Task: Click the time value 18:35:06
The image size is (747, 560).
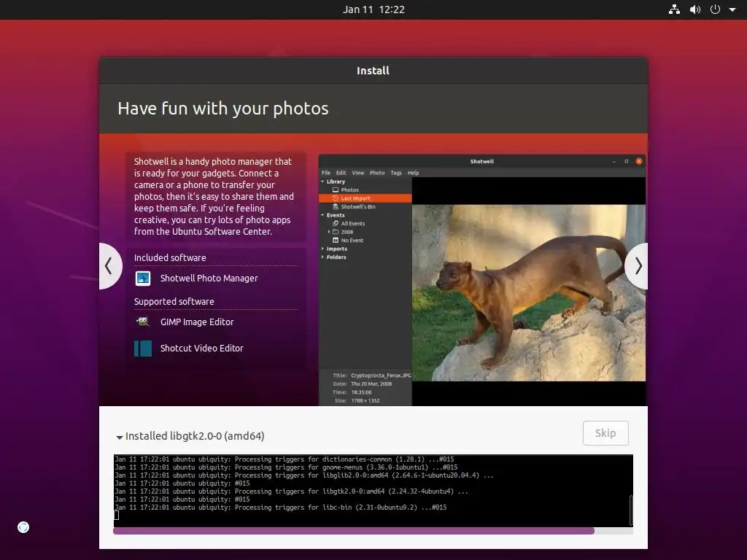Action: coord(361,392)
